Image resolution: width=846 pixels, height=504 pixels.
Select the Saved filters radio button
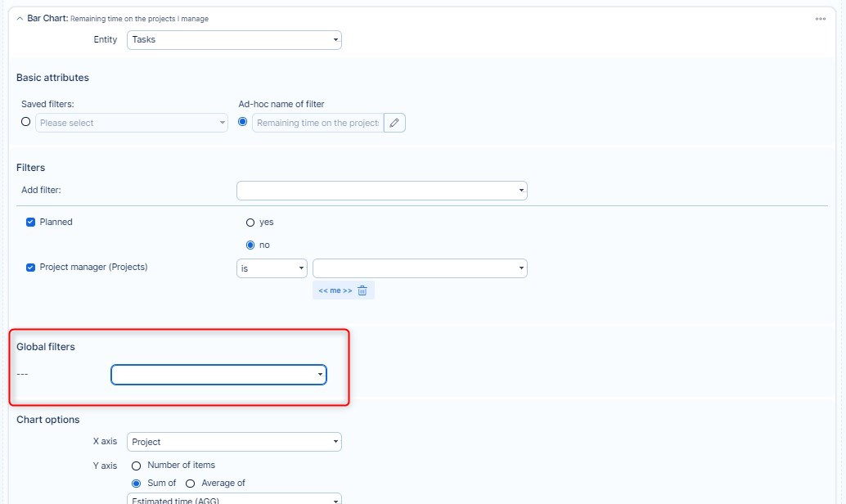pos(26,122)
